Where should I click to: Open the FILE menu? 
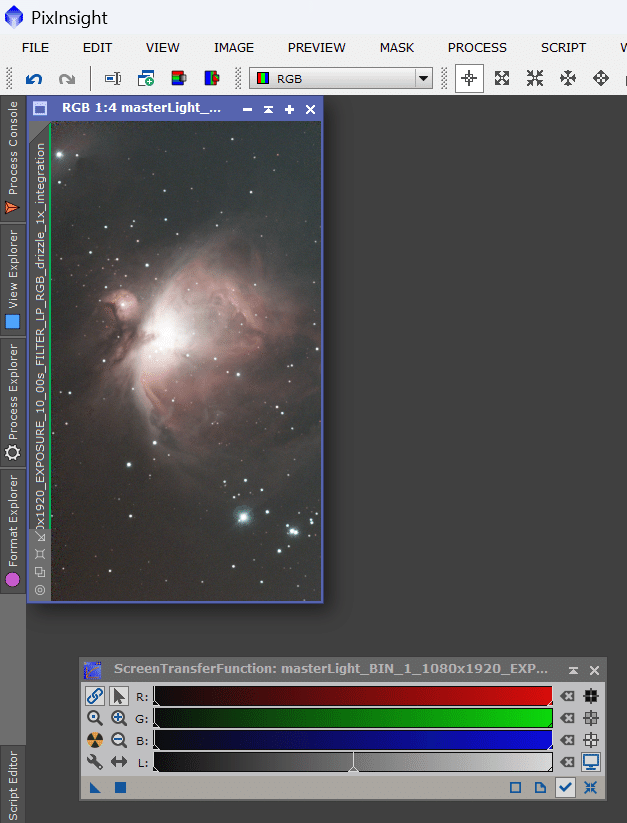[x=35, y=48]
